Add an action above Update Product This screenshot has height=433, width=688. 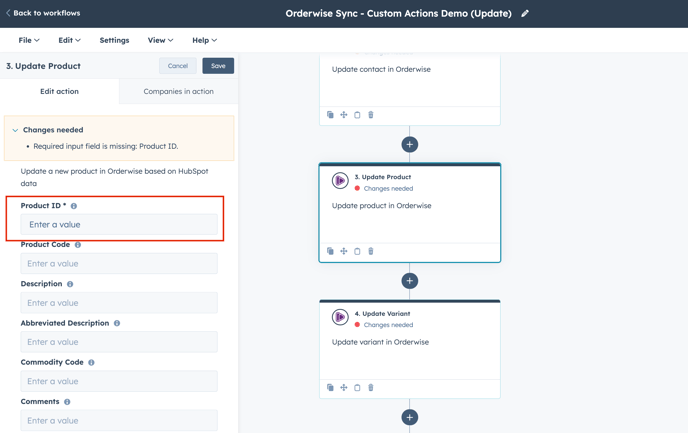tap(409, 144)
